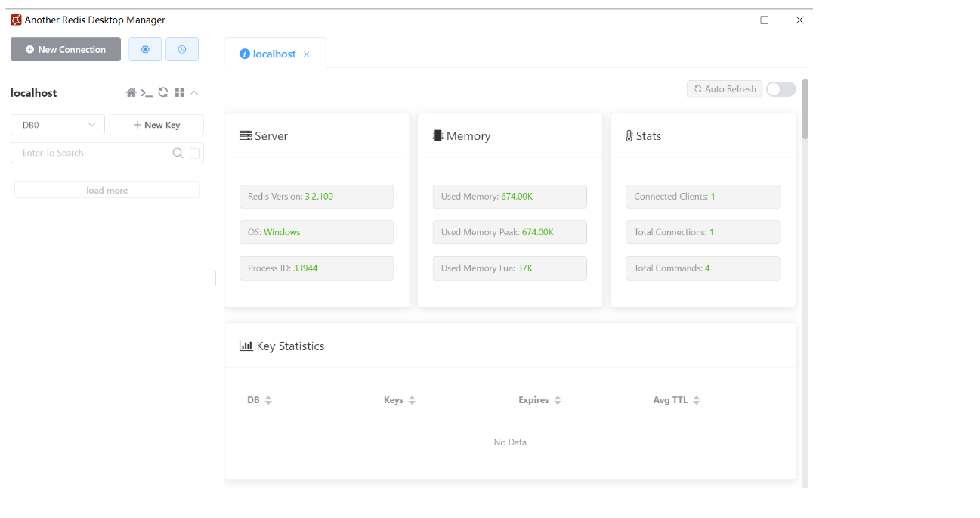Enable the Auto Refresh toggle switch
This screenshot has height=518, width=980.
(781, 89)
